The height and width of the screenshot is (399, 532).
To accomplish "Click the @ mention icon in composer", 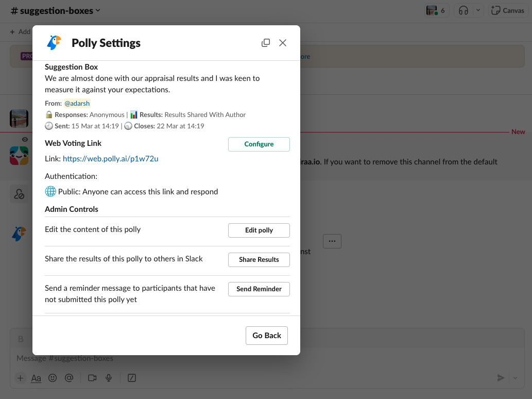I will pyautogui.click(x=69, y=378).
